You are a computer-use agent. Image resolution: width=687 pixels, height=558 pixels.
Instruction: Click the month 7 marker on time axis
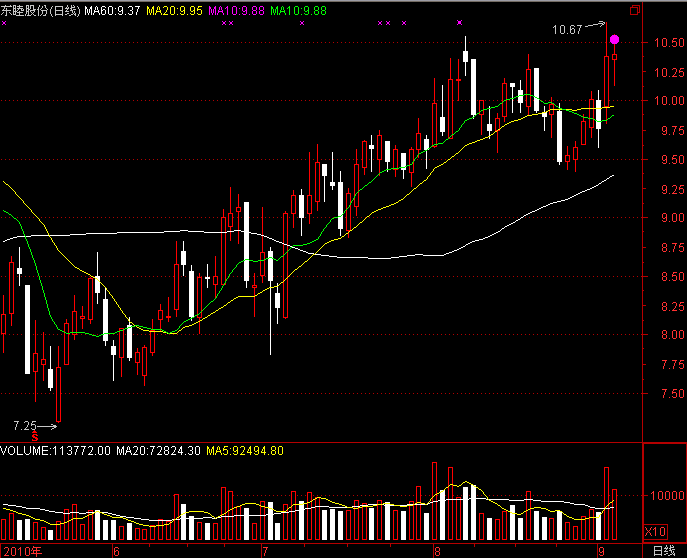tap(265, 551)
